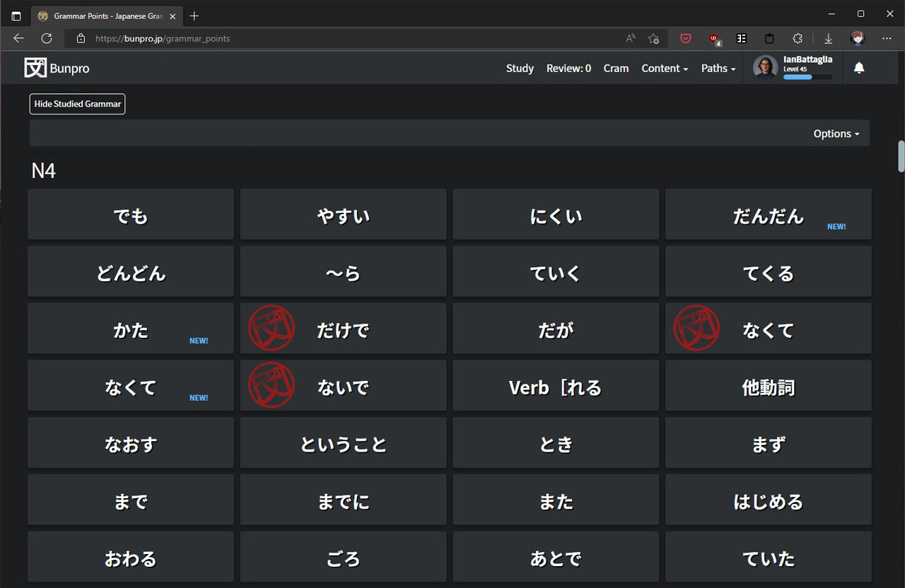Open the uBlock Origin extension icon
905x588 pixels.
714,39
